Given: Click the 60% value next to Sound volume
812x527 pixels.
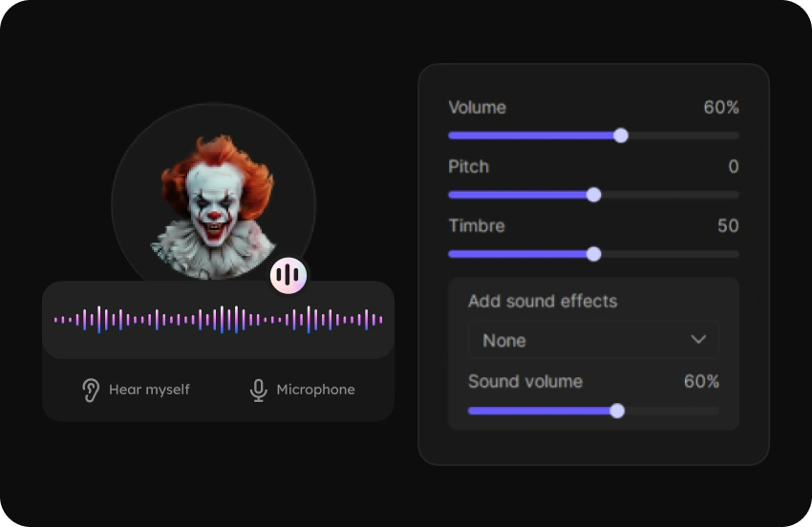Looking at the screenshot, I should point(701,382).
